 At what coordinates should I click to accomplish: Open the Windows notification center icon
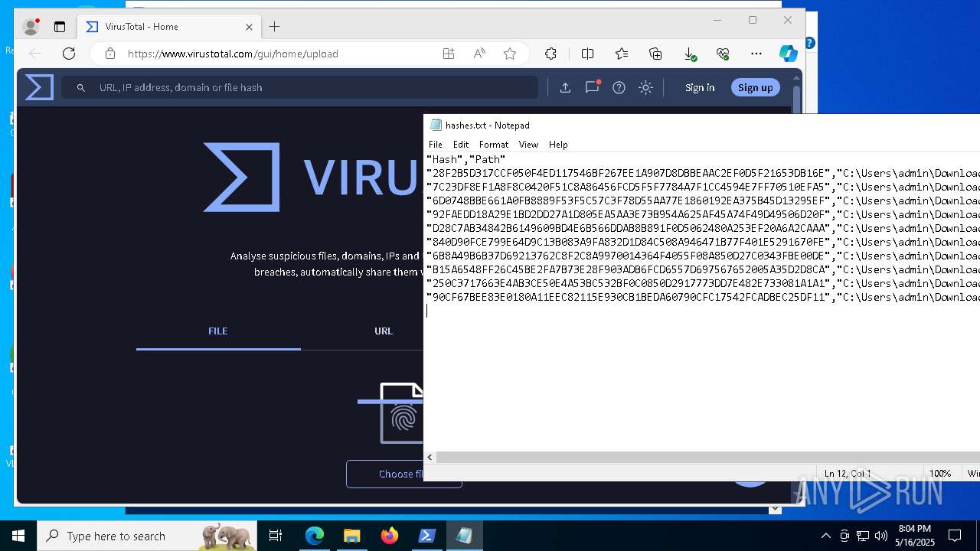click(x=955, y=536)
